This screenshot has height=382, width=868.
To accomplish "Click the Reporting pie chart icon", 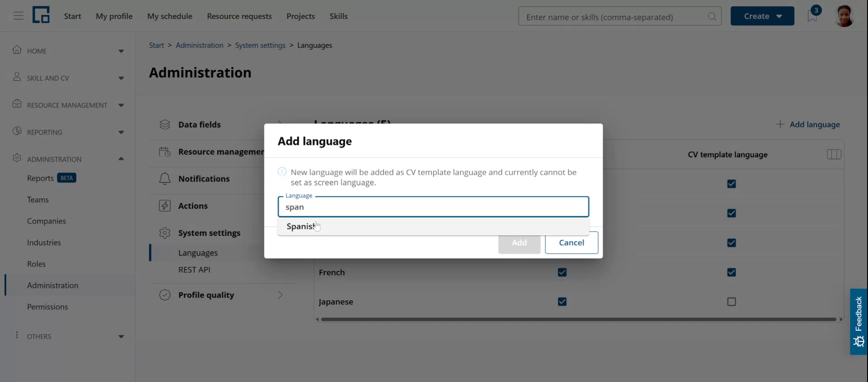I will (x=17, y=131).
